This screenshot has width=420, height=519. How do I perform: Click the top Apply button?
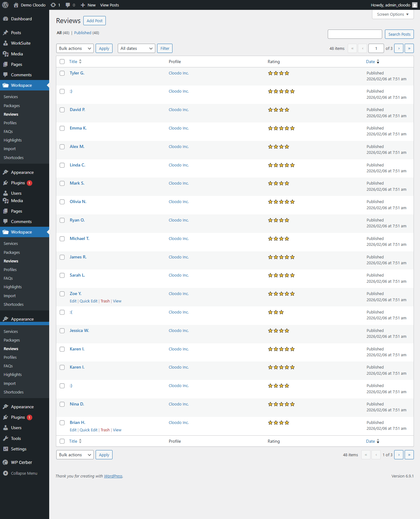[x=104, y=48]
